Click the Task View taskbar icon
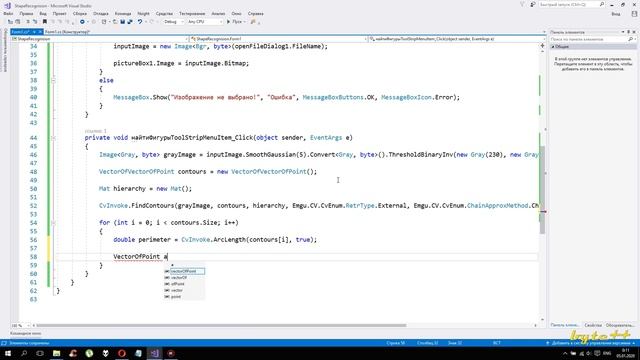The height and width of the screenshot is (360, 640). click(x=40, y=353)
